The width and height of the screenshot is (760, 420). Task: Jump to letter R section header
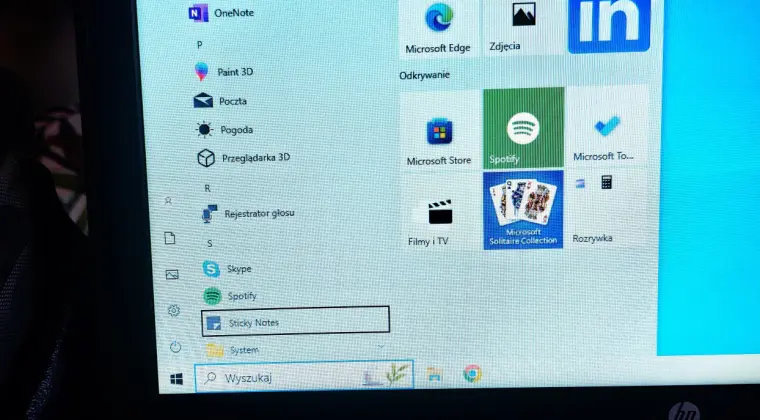coord(207,188)
